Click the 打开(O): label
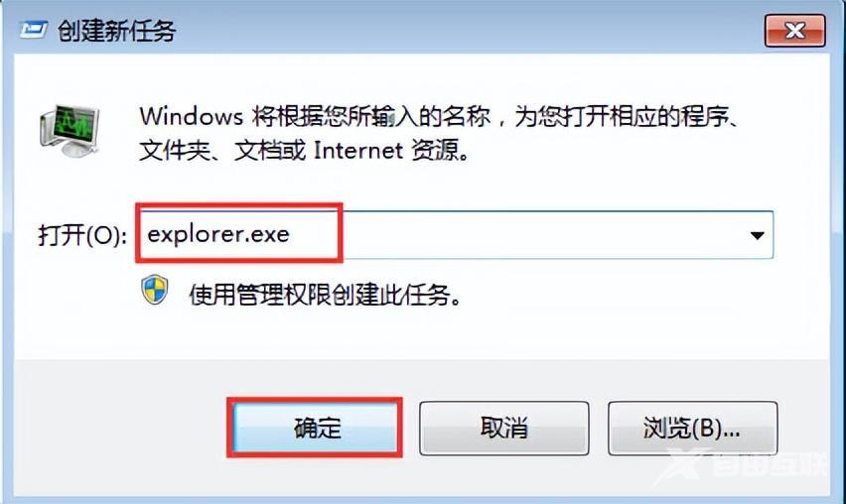846x504 pixels. 82,235
